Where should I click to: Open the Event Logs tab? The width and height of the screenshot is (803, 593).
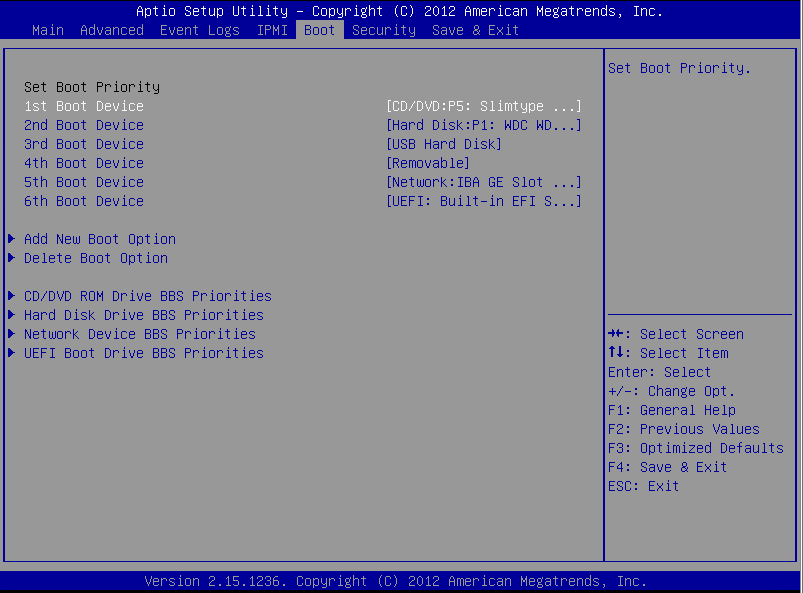click(x=199, y=30)
